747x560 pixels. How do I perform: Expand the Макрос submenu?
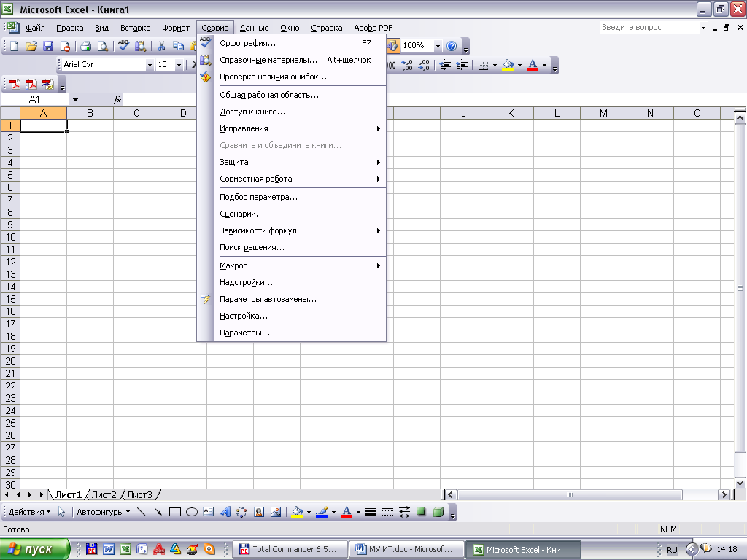[300, 265]
